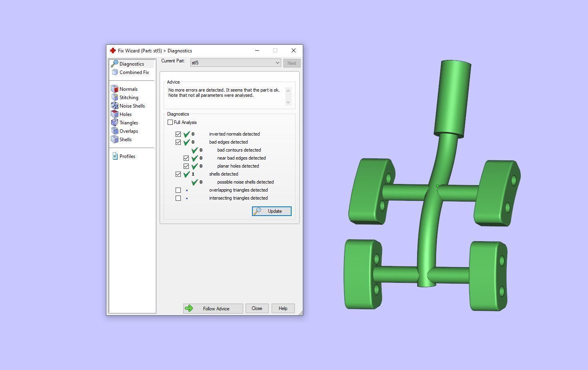Click the Holes cube icon

click(115, 114)
